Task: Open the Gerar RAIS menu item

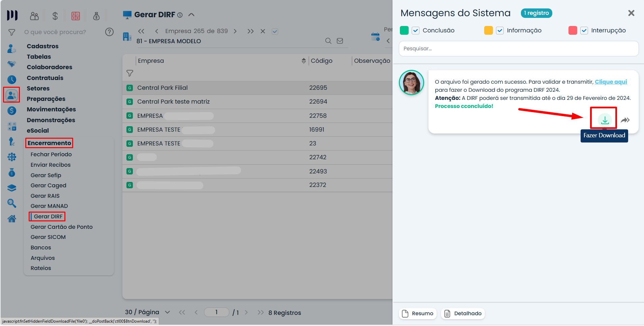Action: coord(45,196)
